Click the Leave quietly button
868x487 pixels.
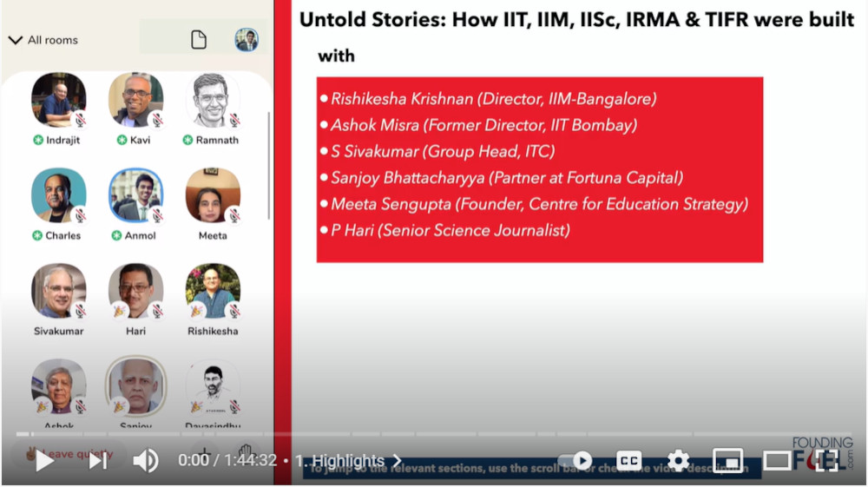tap(69, 454)
